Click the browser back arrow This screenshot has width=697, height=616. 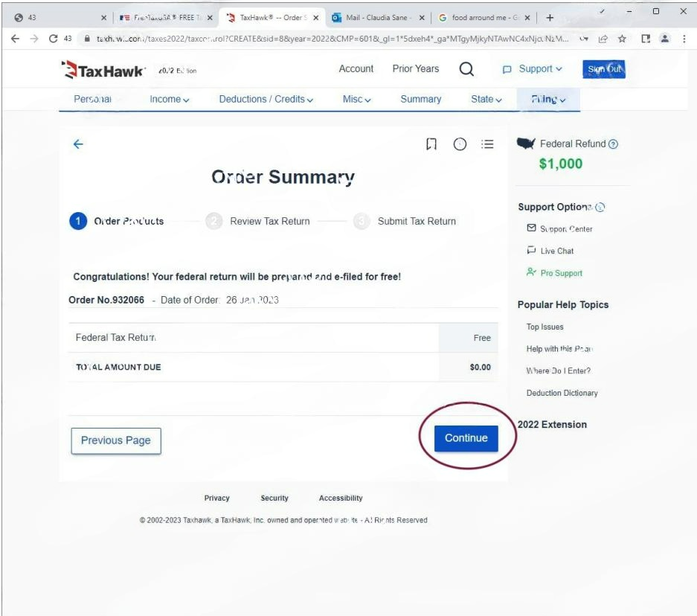click(x=15, y=39)
